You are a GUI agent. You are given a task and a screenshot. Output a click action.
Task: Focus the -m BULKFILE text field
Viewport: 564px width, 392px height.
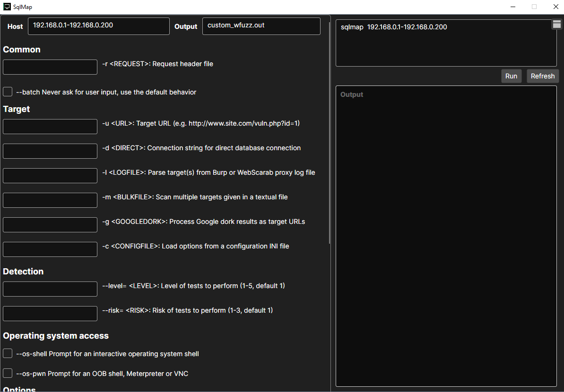tap(50, 200)
